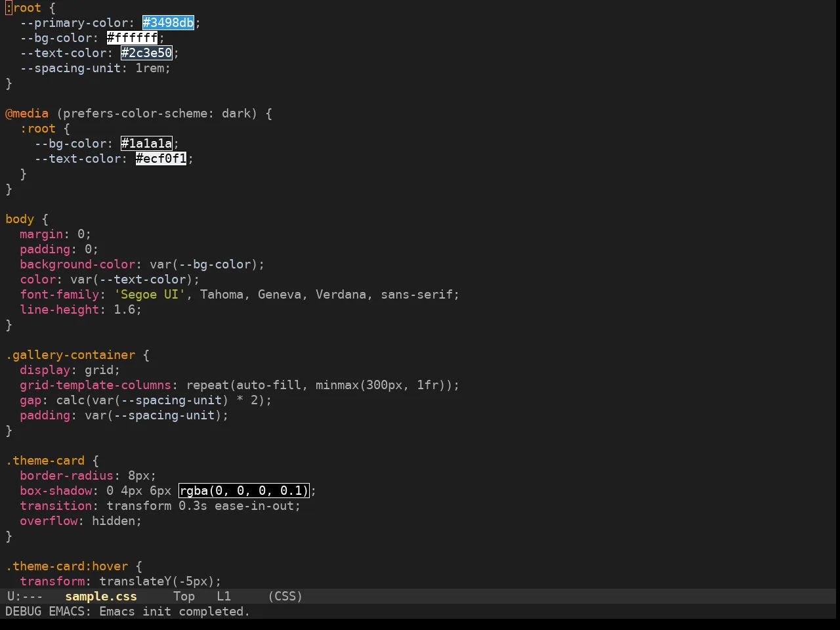Click the #1a1a1a dark background swatch
Image resolution: width=840 pixels, height=630 pixels.
(146, 144)
